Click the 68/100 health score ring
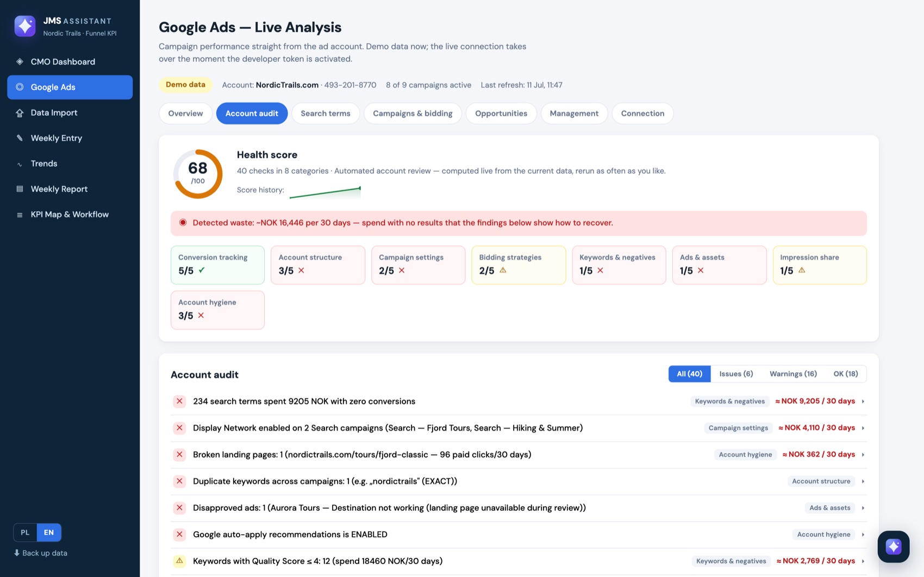This screenshot has height=577, width=924. coord(198,173)
